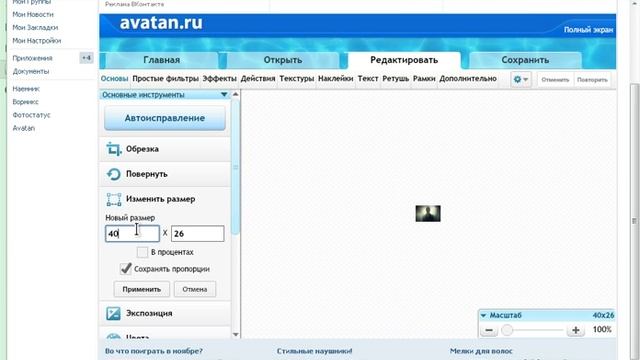The width and height of the screenshot is (640, 360).
Task: Collapse the Масштаб panel triangle
Action: click(x=483, y=316)
